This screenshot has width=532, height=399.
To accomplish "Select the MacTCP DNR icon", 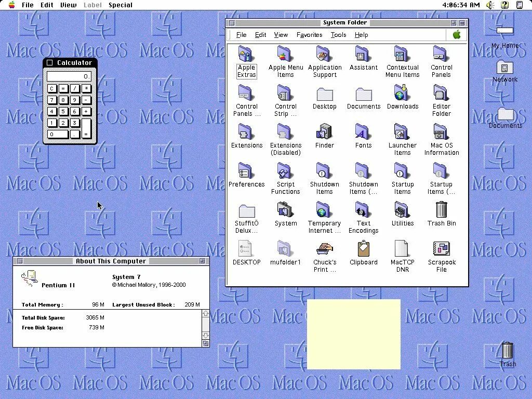I will [x=402, y=249].
